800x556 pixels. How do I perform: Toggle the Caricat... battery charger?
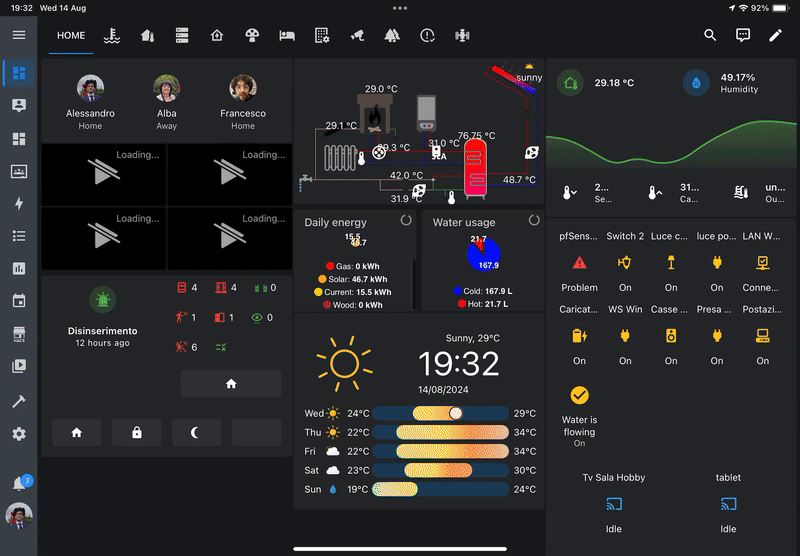580,336
